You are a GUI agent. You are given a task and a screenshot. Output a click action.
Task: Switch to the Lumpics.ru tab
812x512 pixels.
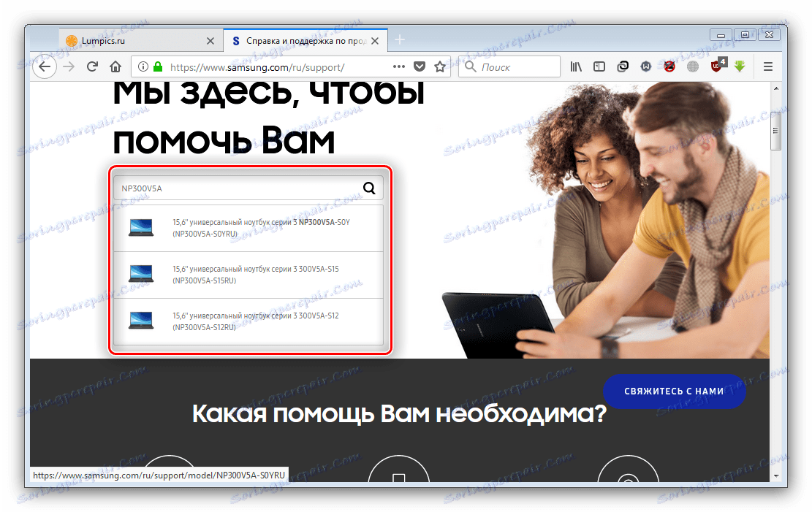pos(135,41)
